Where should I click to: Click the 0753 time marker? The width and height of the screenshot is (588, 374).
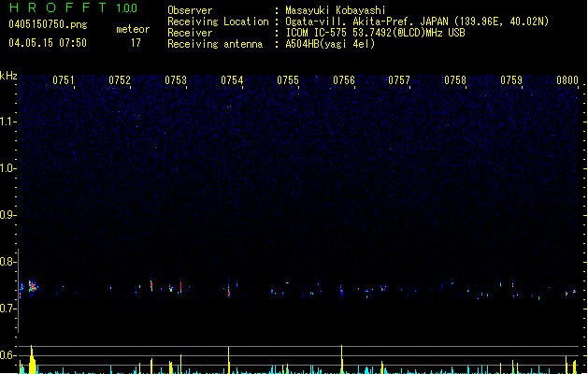pos(176,80)
